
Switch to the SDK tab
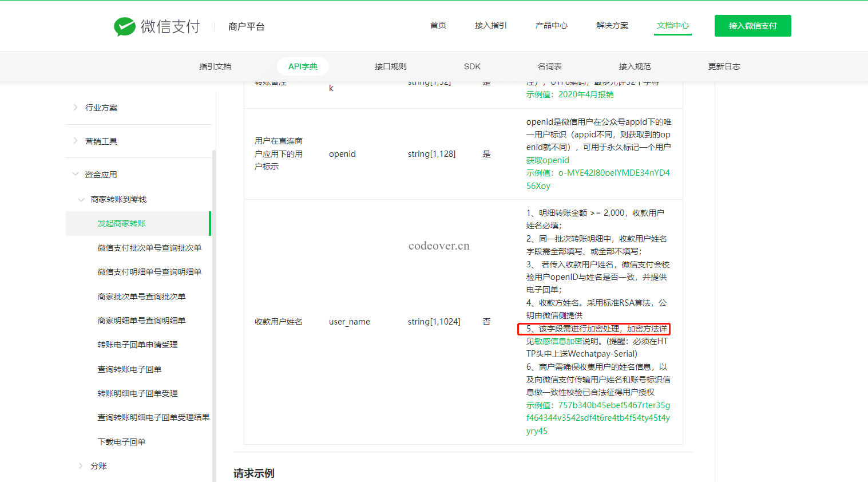[472, 66]
